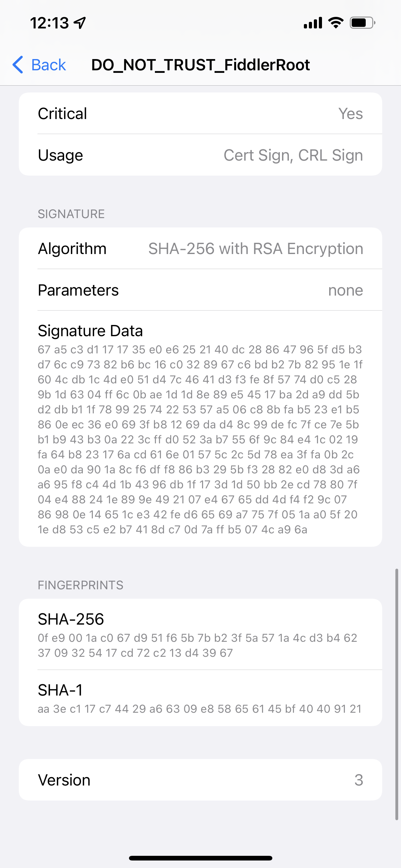Screen dimensions: 401x868
Task: Tap the Signature Data hex block
Action: coord(199,439)
